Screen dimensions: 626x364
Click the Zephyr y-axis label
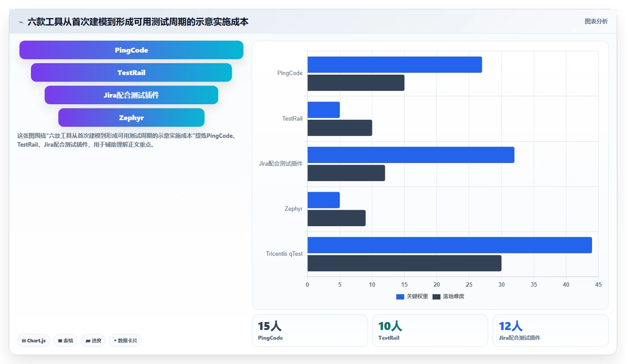click(294, 209)
